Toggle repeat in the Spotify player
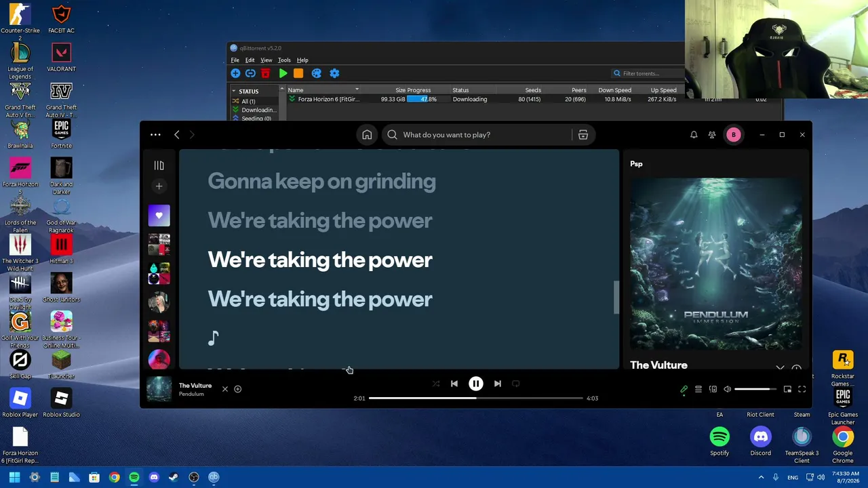Screen dimensions: 868x488 [x=516, y=384]
